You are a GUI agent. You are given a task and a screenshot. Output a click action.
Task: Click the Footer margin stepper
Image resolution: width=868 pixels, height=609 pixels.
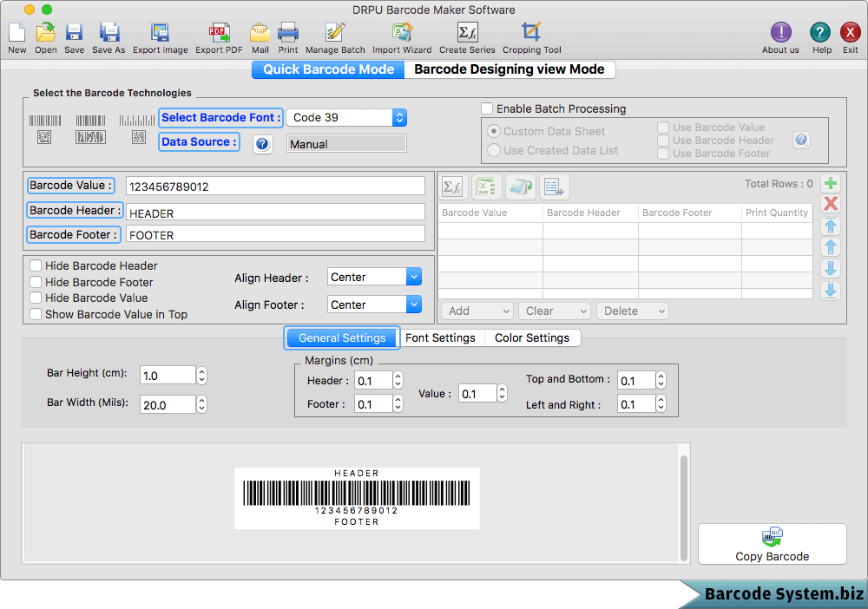pos(398,404)
